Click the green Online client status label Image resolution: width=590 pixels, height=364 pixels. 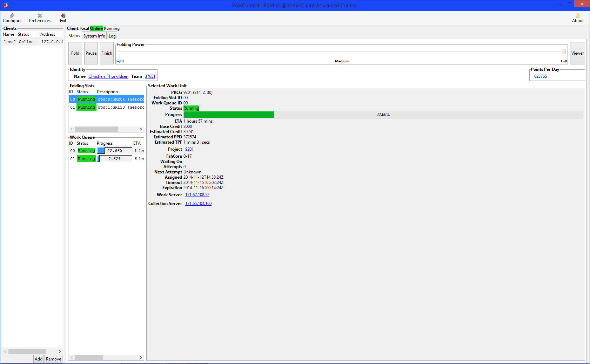tap(96, 28)
